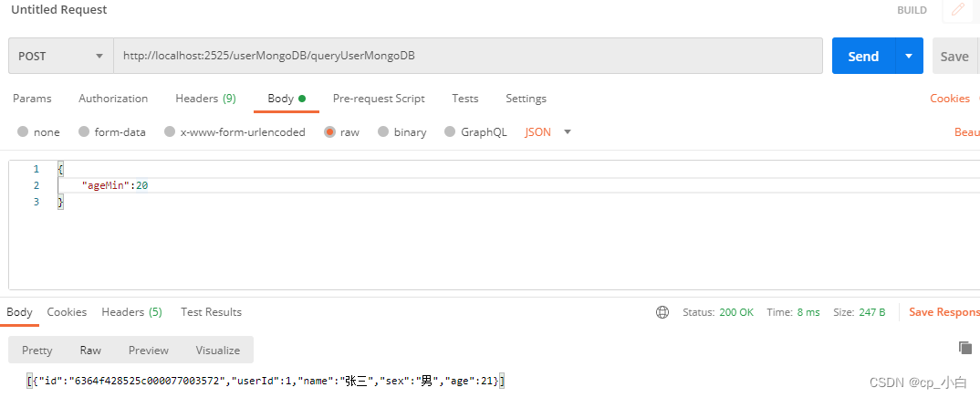980x398 pixels.
Task: Choose x-www-form-urlencoded body type
Action: click(170, 131)
